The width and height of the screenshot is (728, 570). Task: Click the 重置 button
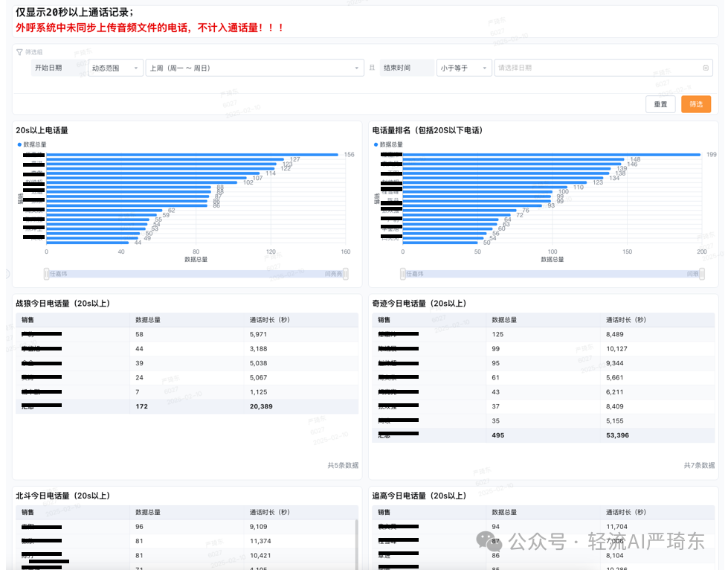[660, 104]
